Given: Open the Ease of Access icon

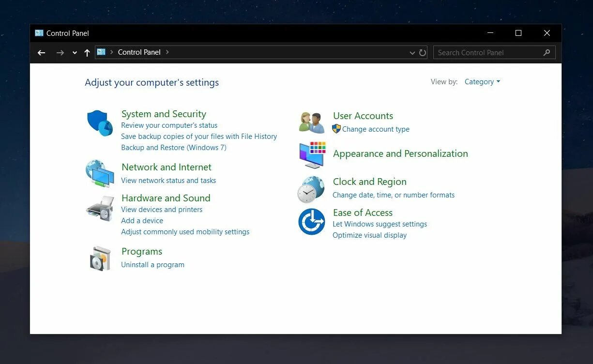Looking at the screenshot, I should point(312,222).
